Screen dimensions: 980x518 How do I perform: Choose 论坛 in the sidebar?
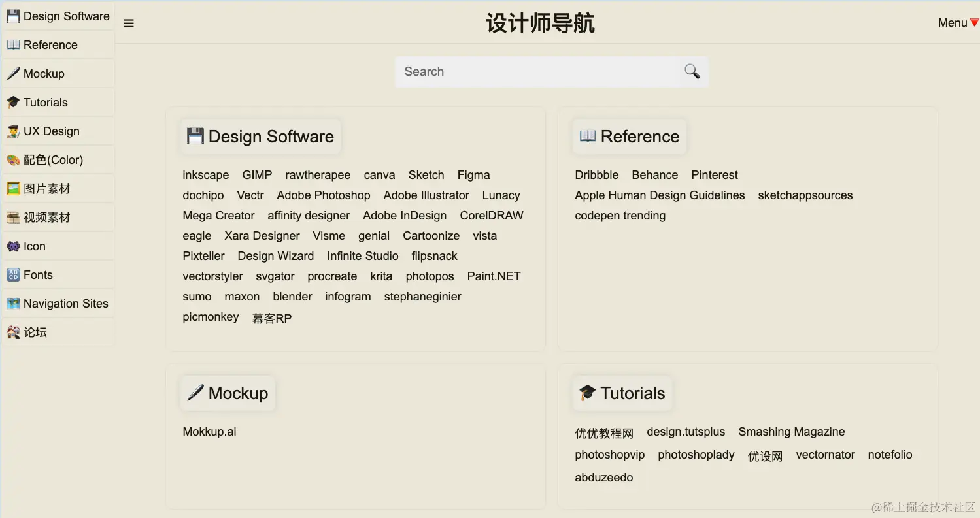coord(58,332)
